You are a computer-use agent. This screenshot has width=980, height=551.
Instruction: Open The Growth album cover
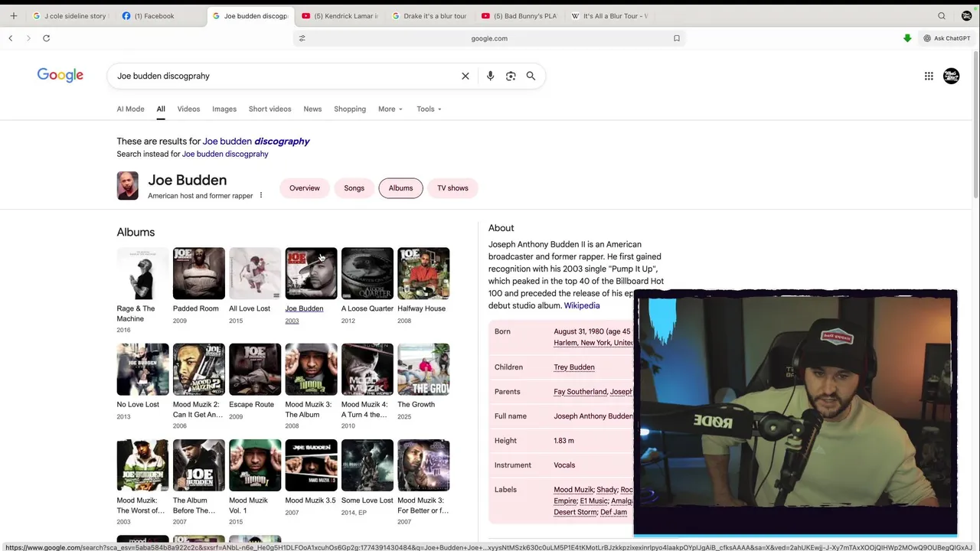[x=423, y=369]
